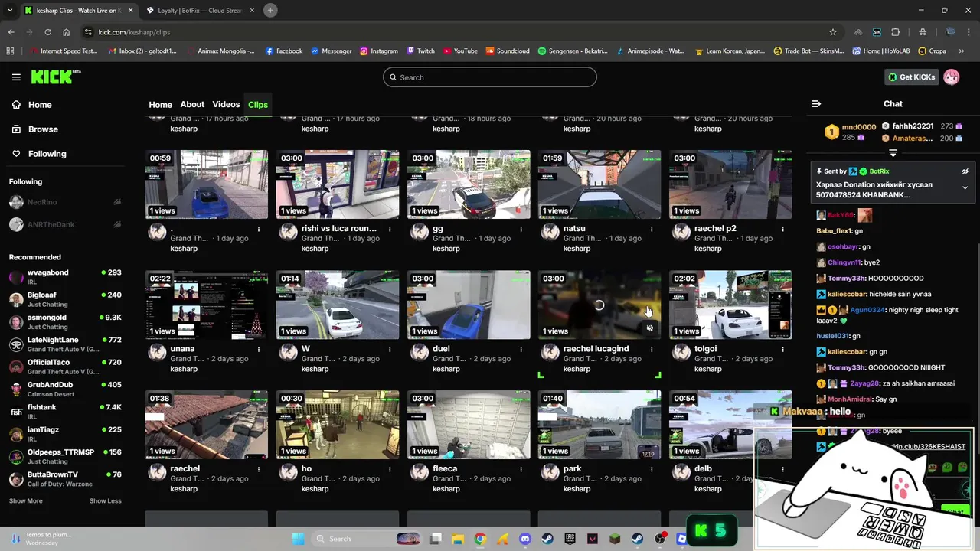Switch to the About channel tab

point(192,105)
